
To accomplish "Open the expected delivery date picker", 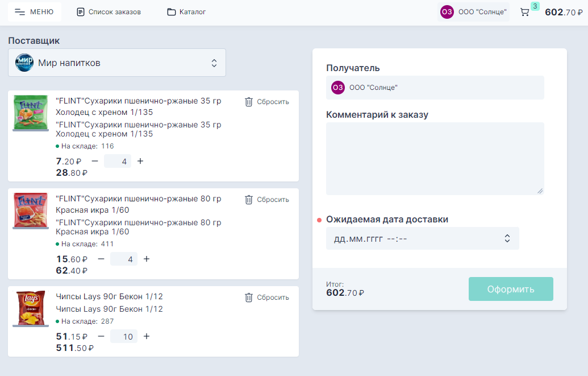I will 422,238.
